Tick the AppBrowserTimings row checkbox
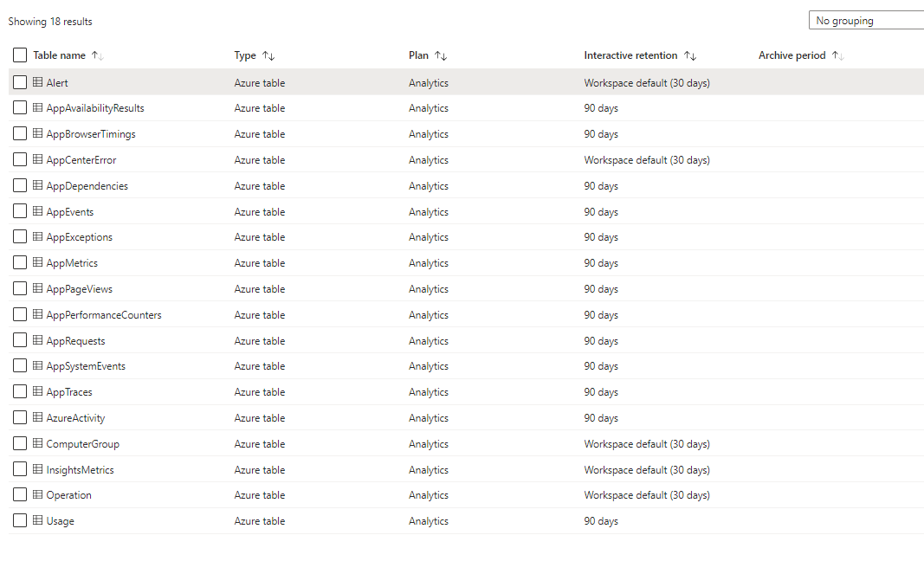The width and height of the screenshot is (924, 574). click(x=20, y=134)
